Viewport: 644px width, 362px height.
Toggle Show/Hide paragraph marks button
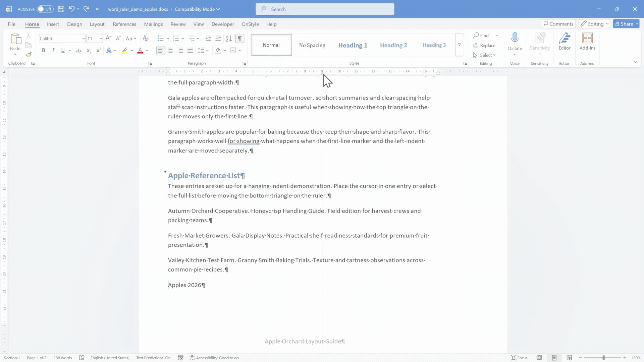tap(240, 39)
